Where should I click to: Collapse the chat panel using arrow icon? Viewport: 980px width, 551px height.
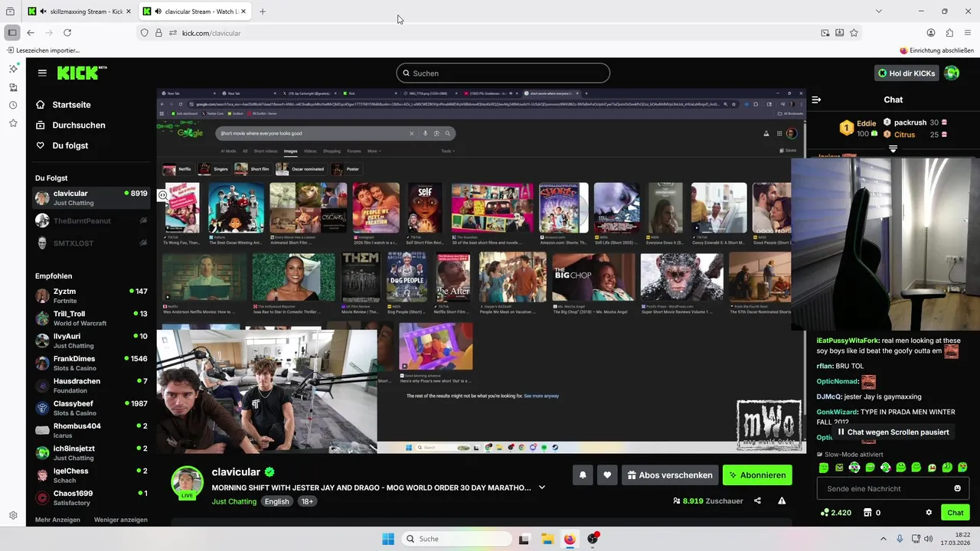(x=816, y=99)
